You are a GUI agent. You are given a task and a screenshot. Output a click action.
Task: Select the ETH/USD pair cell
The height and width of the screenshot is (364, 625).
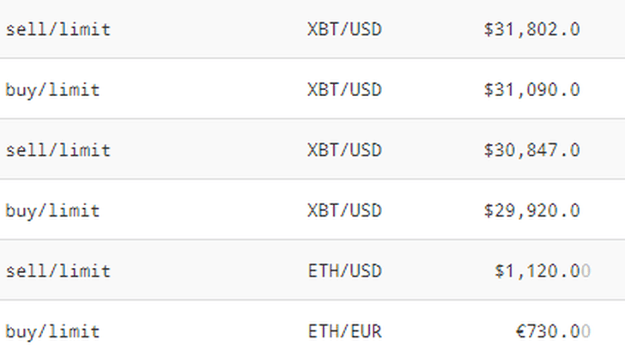click(x=345, y=271)
